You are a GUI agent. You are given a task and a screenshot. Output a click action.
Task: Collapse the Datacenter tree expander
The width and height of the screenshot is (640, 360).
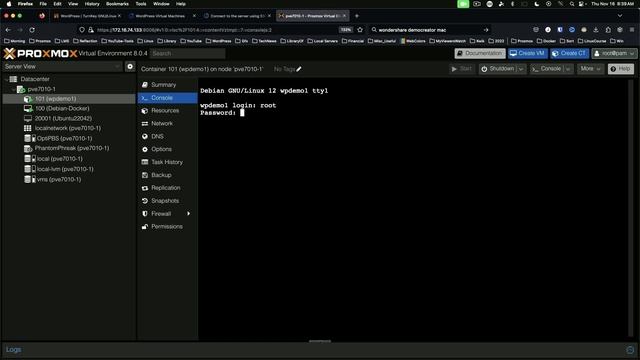click(6, 79)
